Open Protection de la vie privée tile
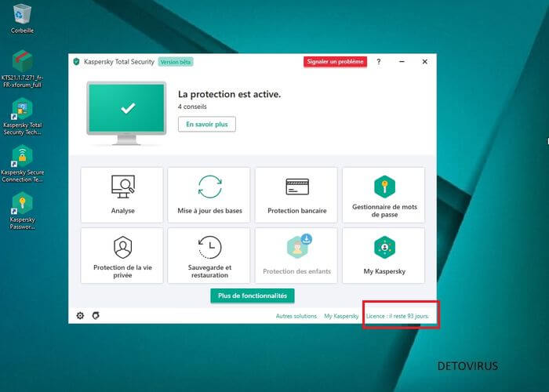Screen dimensions: 549x392 click(122, 256)
